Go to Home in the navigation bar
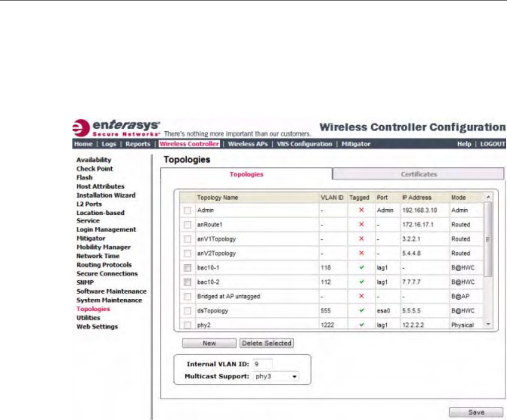Image resolution: width=507 pixels, height=420 pixels. [83, 144]
